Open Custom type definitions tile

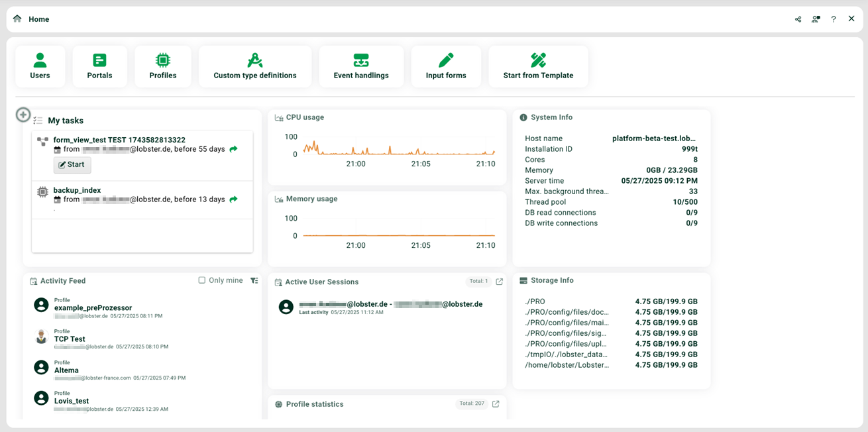pos(254,66)
